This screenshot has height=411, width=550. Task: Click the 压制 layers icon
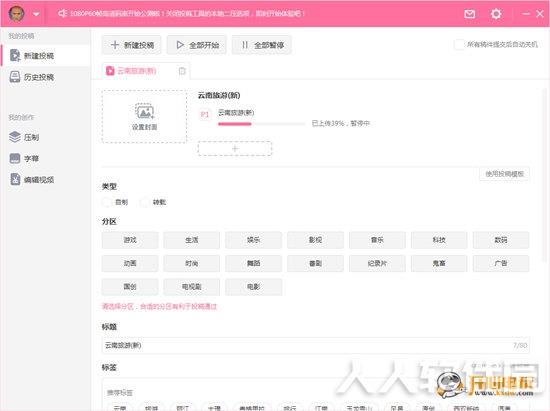coord(15,137)
